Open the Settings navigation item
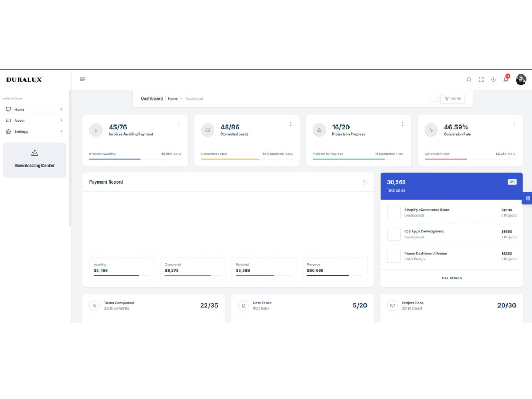The width and height of the screenshot is (532, 399). [35, 131]
